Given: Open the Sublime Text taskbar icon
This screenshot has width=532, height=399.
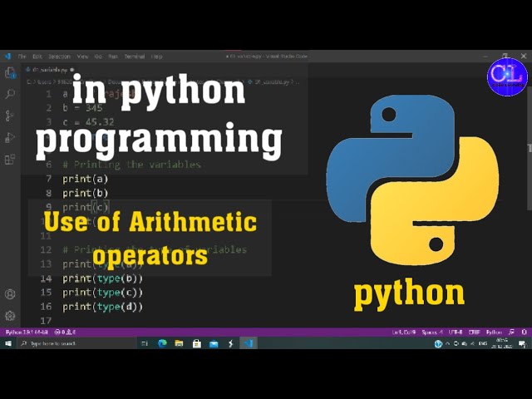Looking at the screenshot, I should click(x=231, y=343).
